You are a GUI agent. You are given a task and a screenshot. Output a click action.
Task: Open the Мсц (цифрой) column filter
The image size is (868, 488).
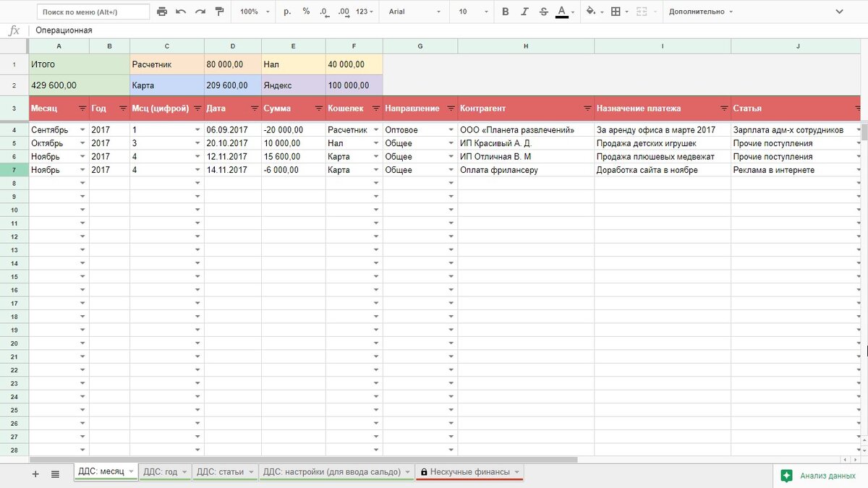(x=197, y=108)
